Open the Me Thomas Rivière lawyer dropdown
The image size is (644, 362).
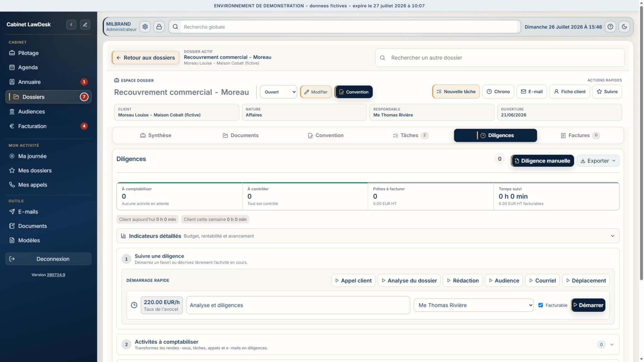(x=474, y=305)
